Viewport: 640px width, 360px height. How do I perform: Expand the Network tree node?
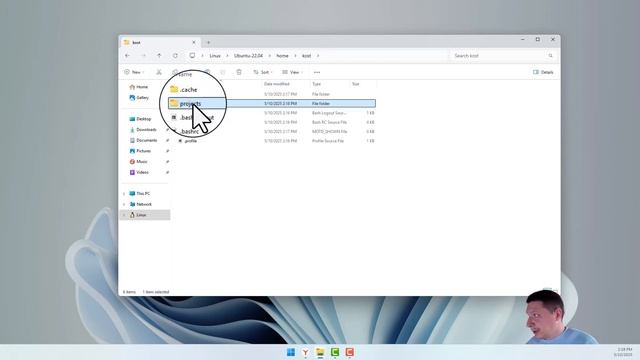pos(124,204)
